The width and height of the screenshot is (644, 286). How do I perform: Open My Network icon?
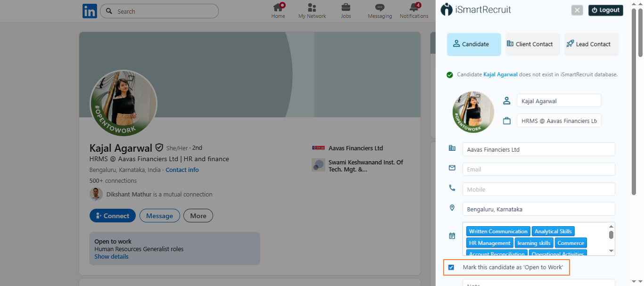(312, 8)
